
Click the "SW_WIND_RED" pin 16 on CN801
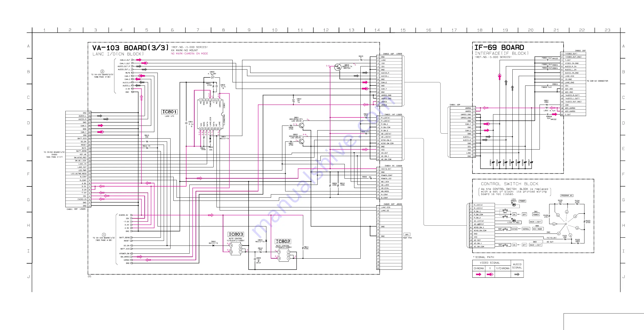click(78, 158)
